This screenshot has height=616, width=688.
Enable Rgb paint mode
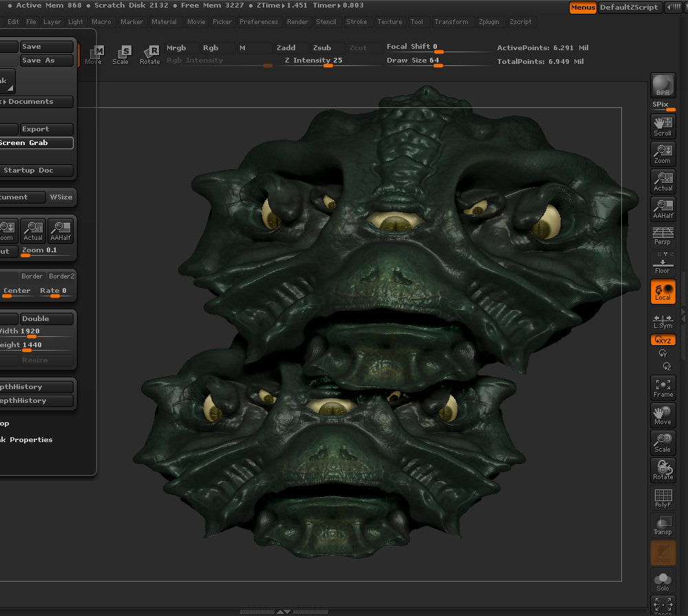(x=216, y=48)
